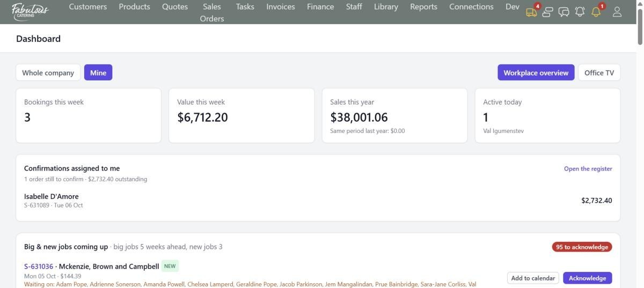Image resolution: width=644 pixels, height=288 pixels.
Task: Click the Big & new jobs coming up heading
Action: (x=66, y=247)
